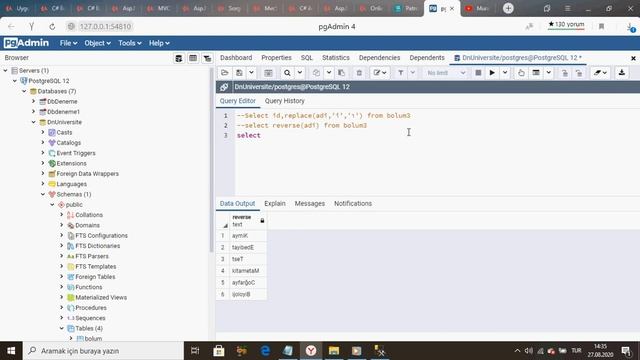Click Task View taskbar icon
Screen dimensions: 640x360
click(195, 351)
